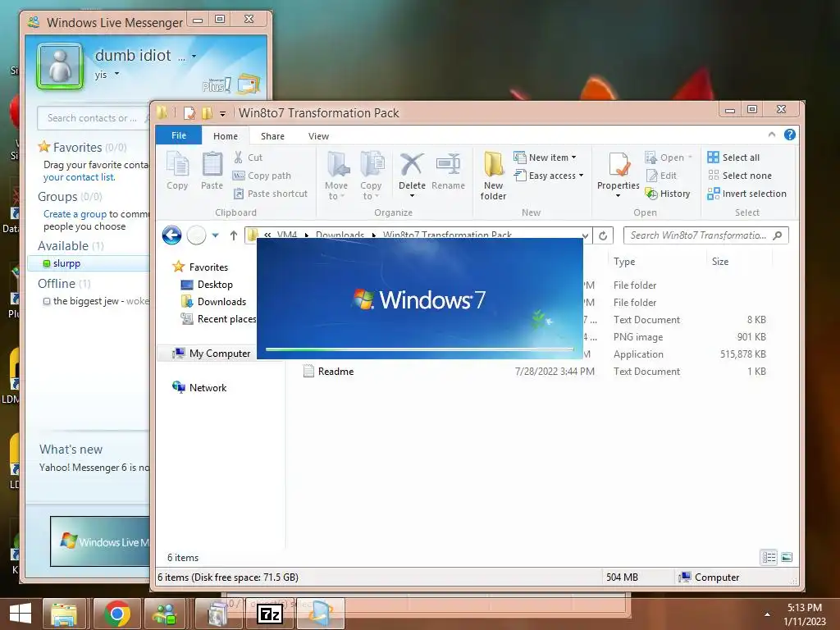
Task: Select contact slurpp in Messenger
Action: (66, 263)
